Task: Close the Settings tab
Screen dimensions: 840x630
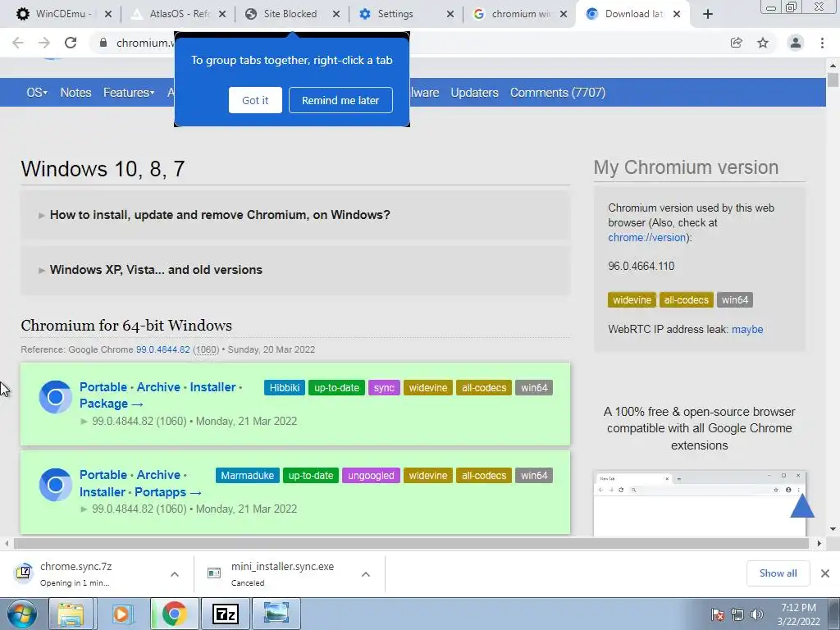Action: tap(450, 14)
